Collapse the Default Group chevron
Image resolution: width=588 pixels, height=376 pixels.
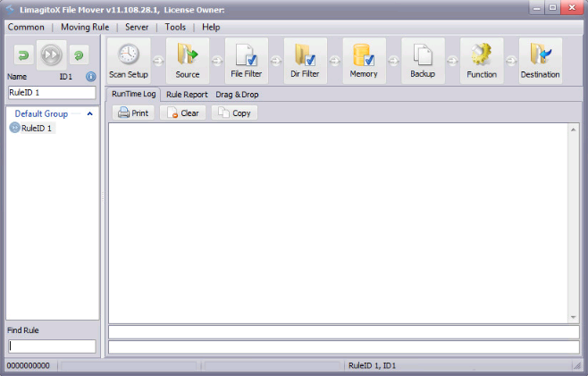point(90,113)
